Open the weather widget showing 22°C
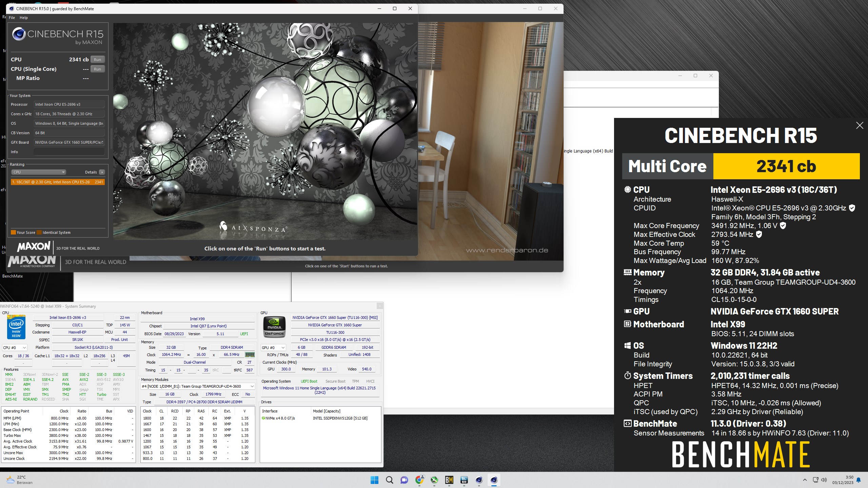 point(20,480)
